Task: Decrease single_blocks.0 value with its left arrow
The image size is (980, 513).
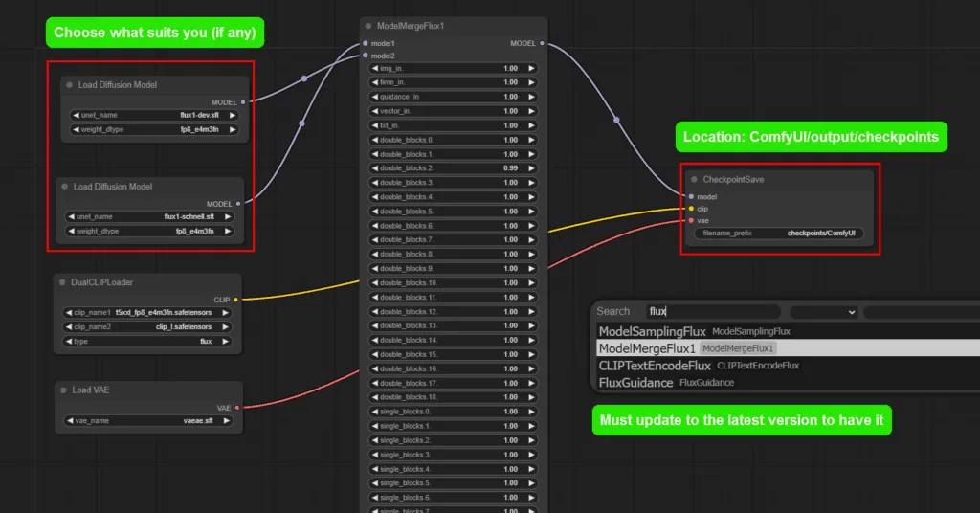Action: pos(375,412)
